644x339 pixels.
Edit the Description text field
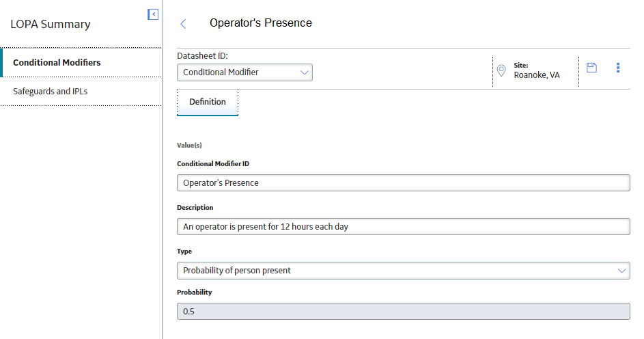pos(404,227)
